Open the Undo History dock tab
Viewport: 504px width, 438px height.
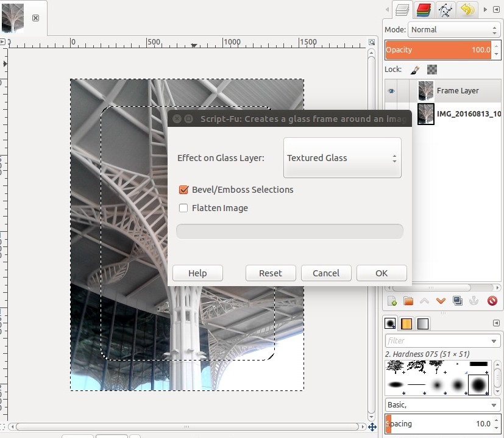pos(467,10)
